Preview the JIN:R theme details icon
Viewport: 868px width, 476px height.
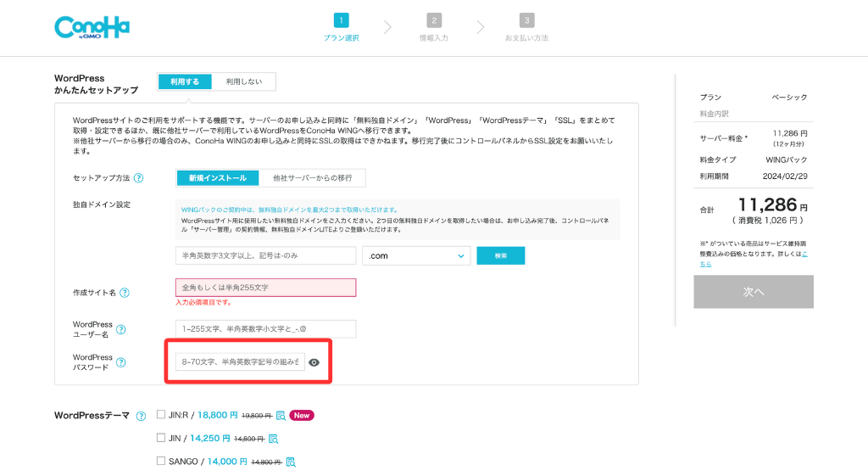tap(281, 416)
